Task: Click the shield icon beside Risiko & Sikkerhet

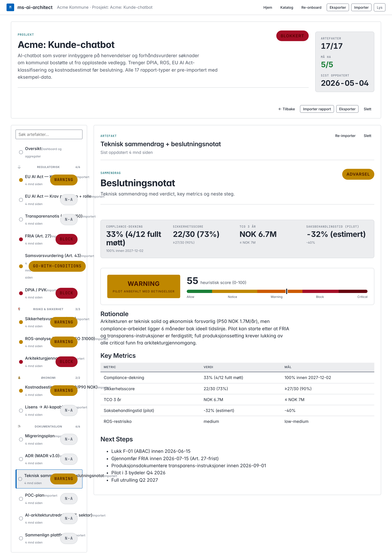Action: pos(19,309)
